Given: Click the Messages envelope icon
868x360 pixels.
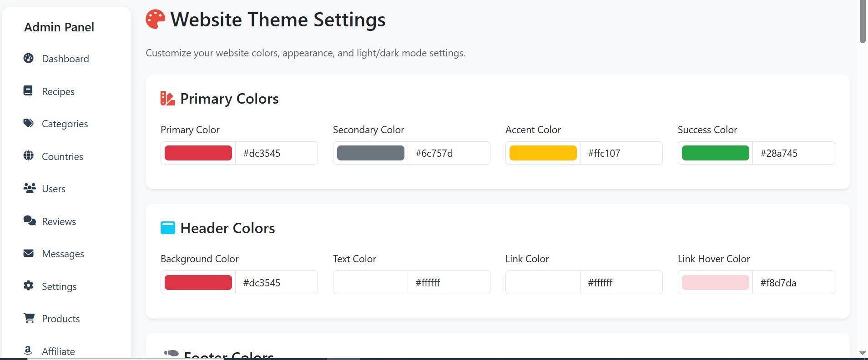Looking at the screenshot, I should [x=29, y=253].
